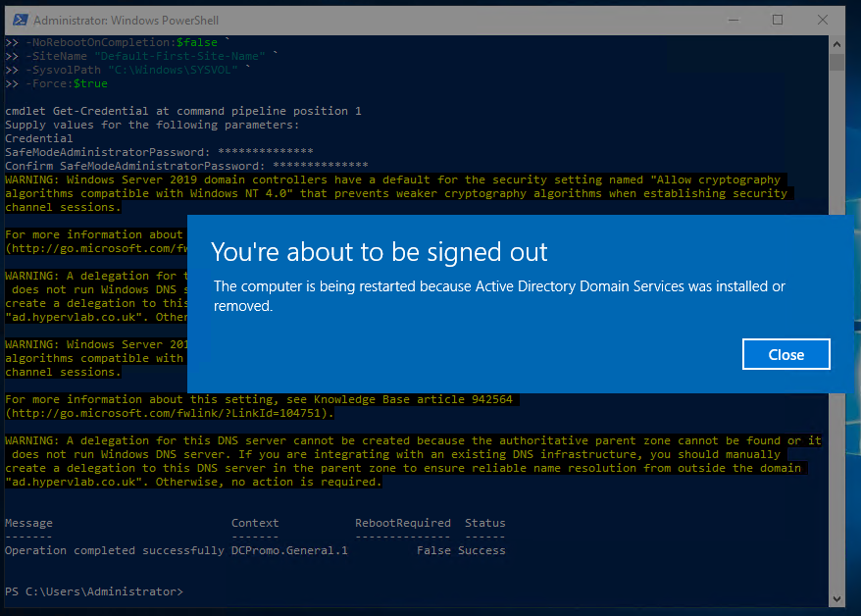Screen dimensions: 861x616
Task: Maximize the PowerShell window
Action: coord(778,21)
